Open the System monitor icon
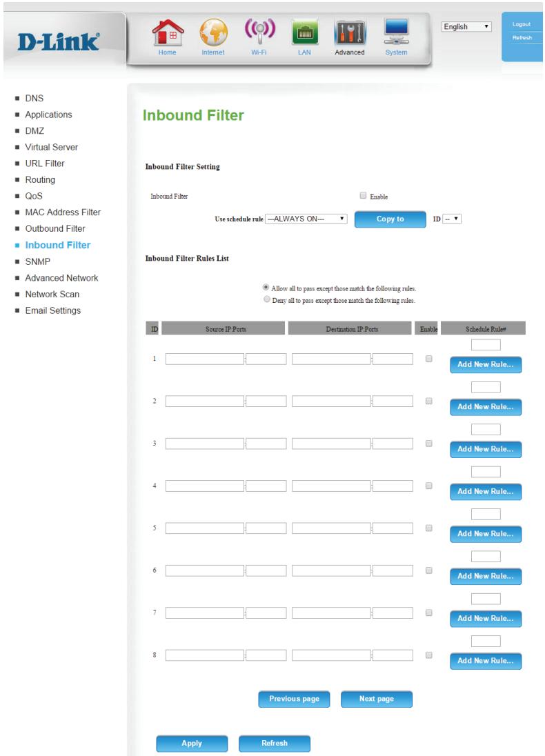The width and height of the screenshot is (545, 756). coord(397,32)
